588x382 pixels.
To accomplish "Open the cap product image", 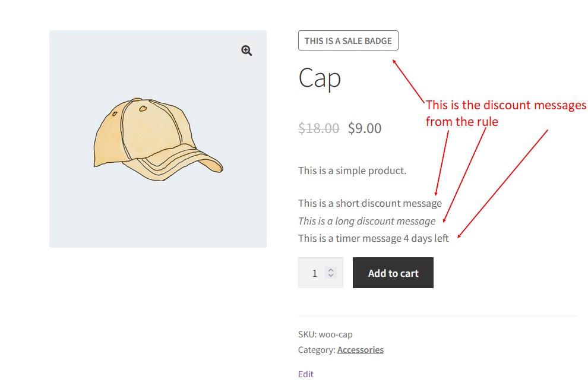I will 158,139.
